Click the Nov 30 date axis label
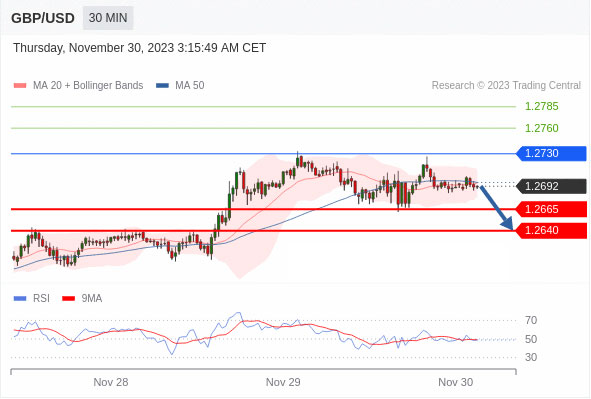 tap(455, 382)
